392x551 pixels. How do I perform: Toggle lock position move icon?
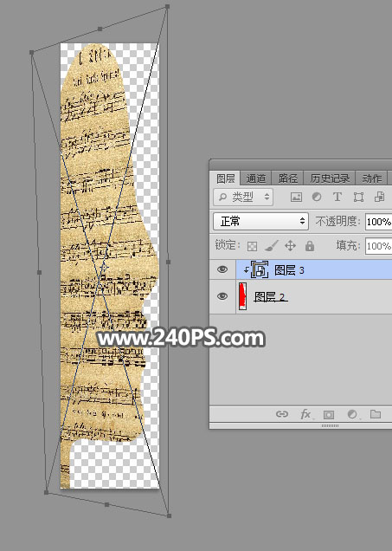[x=290, y=246]
